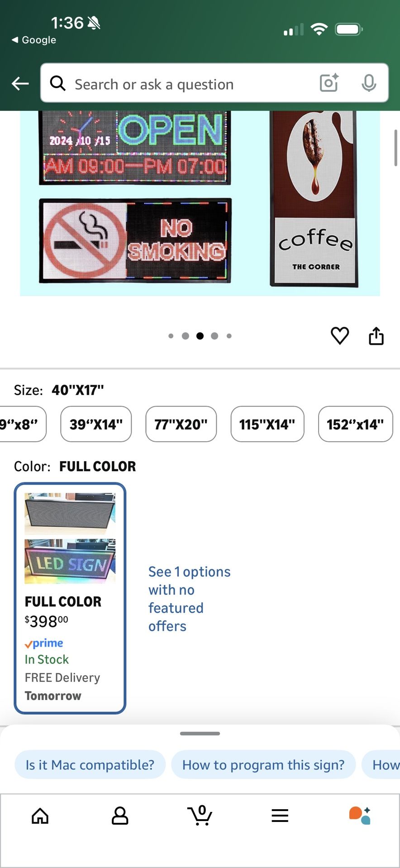This screenshot has width=400, height=868.
Task: Add item to wishlist heart icon
Action: 340,336
